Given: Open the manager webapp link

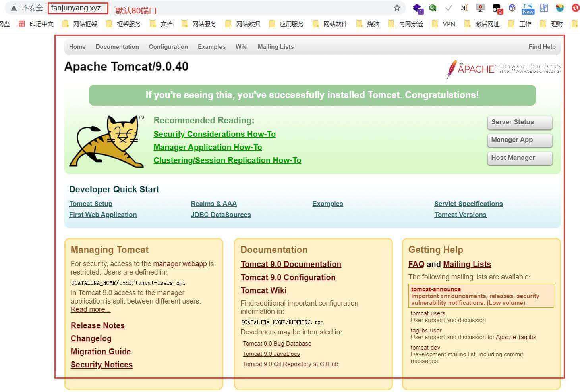Looking at the screenshot, I should point(180,264).
